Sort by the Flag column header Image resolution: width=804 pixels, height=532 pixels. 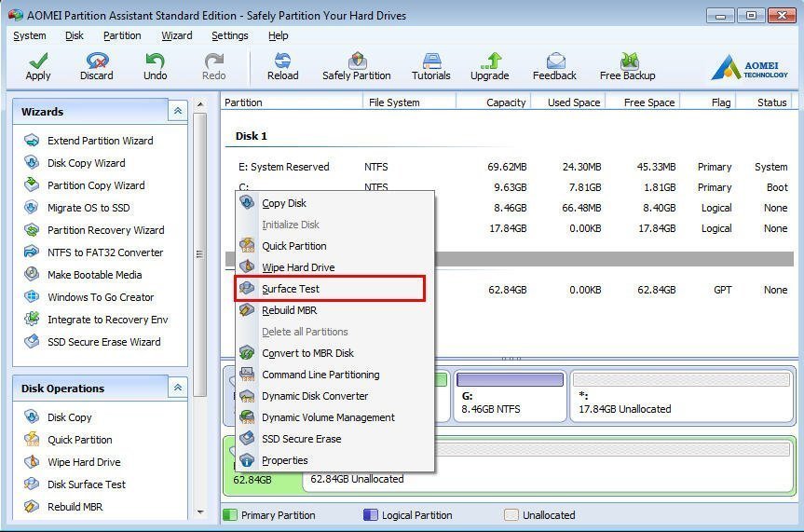click(708, 102)
